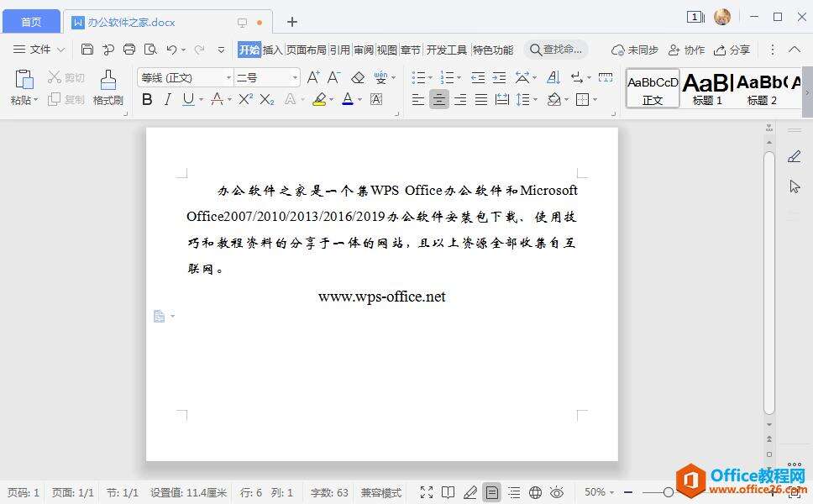Click the Undo arrow icon

pos(171,50)
